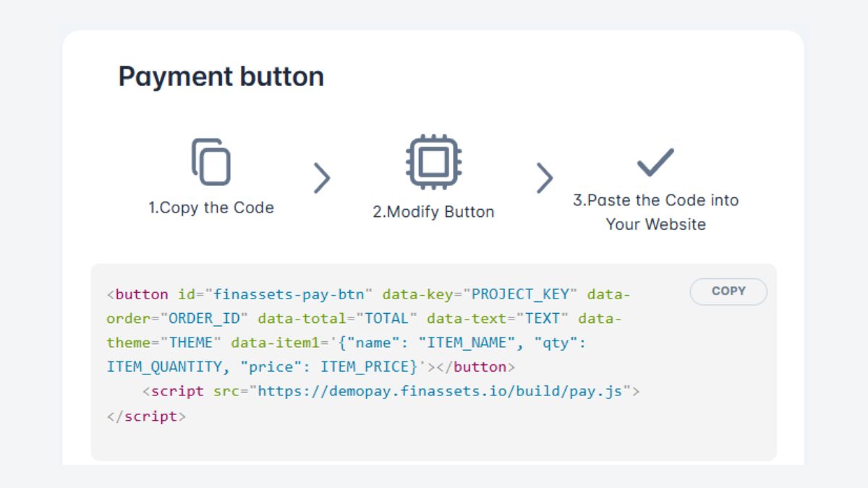This screenshot has width=868, height=488.
Task: Select the tick mark completing the workflow
Action: coord(655,161)
